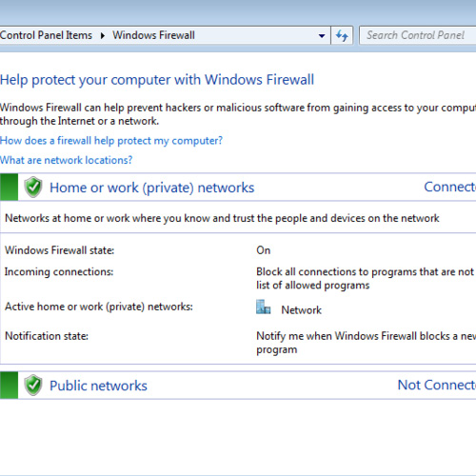Viewport: 476px width, 476px height.
Task: Expand the arrow after Control Panel Items breadcrumb
Action: 103,35
